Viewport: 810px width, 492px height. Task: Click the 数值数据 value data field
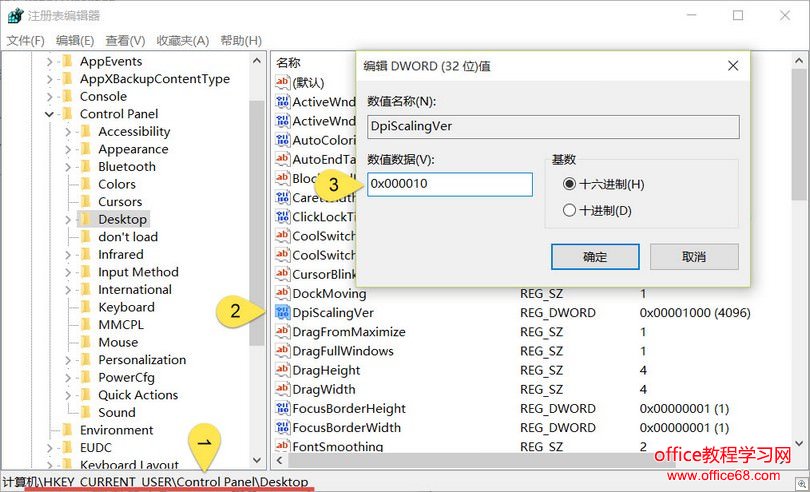click(x=449, y=184)
